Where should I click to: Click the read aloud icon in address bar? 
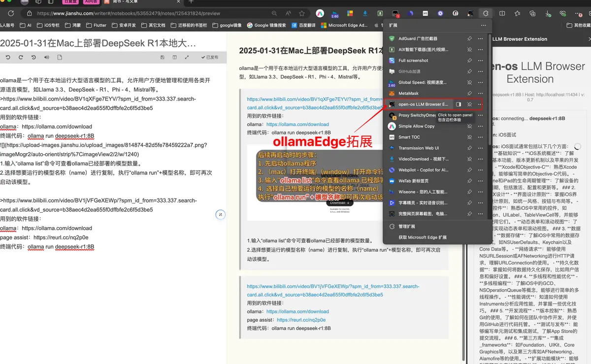click(288, 13)
